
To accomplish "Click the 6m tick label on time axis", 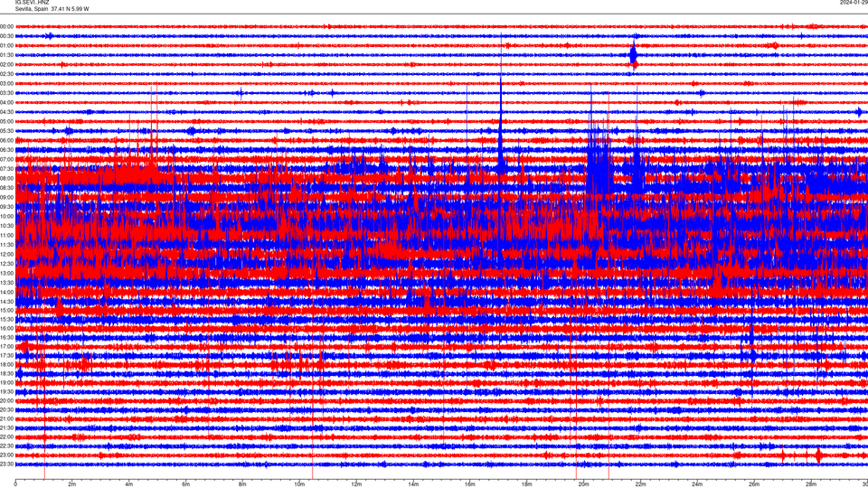I will [185, 484].
